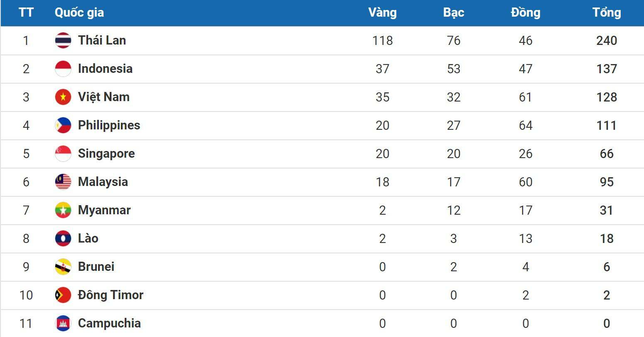Screen dimensions: 644x337
Task: Click the Philippines flag icon
Action: [63, 125]
